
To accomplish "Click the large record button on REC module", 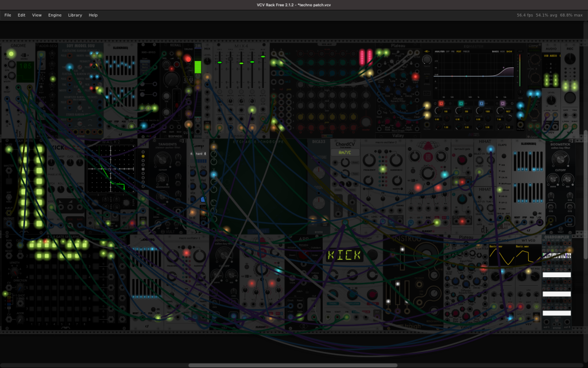I will pos(570,98).
